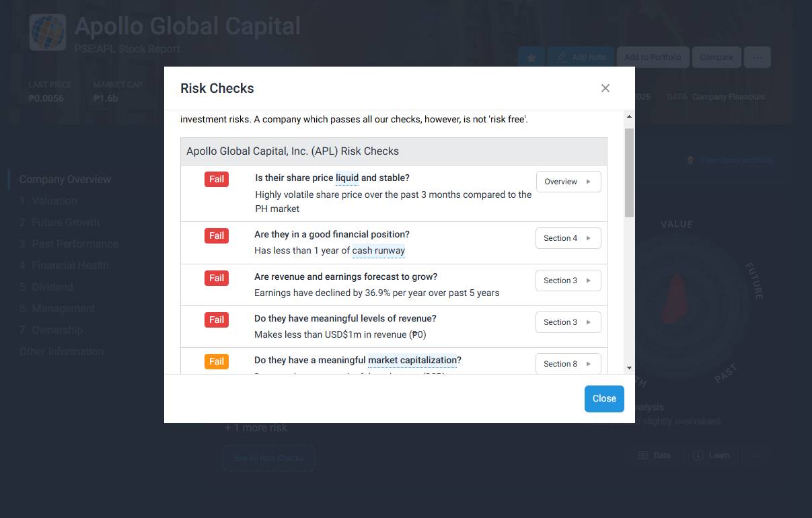This screenshot has height=518, width=812.
Task: Go to '3 Past Performance' in the sidebar
Action: pos(69,244)
